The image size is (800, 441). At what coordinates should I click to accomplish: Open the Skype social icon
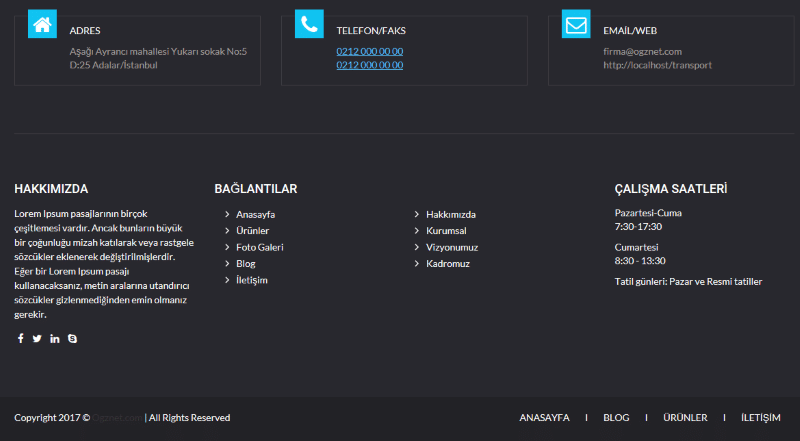(72, 338)
